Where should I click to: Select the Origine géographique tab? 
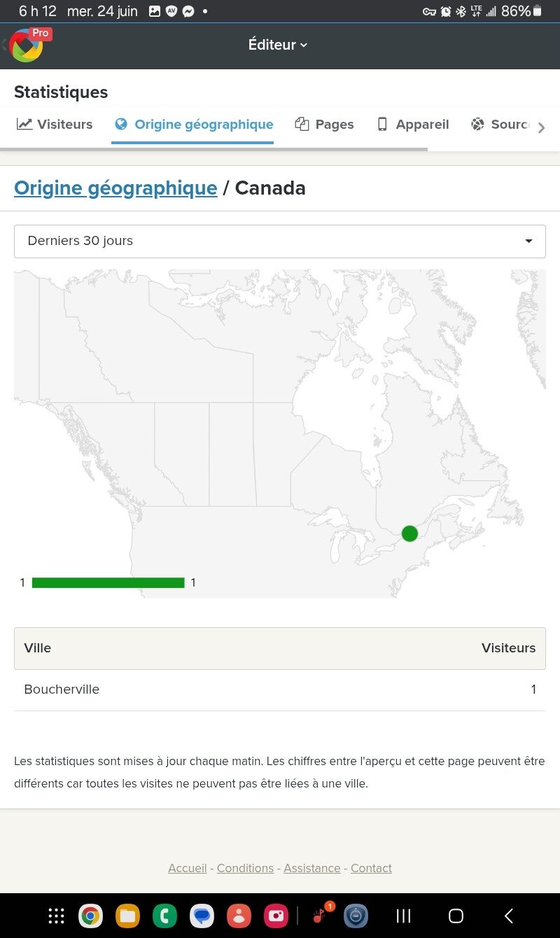[x=193, y=125]
